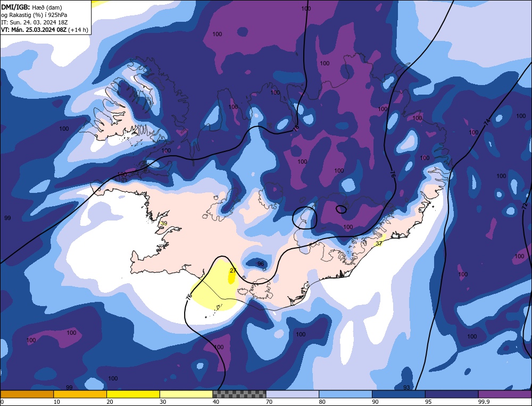Viewport: 532px width, 406px height.
Task: Click the 'DMI/IGB: Hæð (dam)' title text
Action: pyautogui.click(x=31, y=7)
